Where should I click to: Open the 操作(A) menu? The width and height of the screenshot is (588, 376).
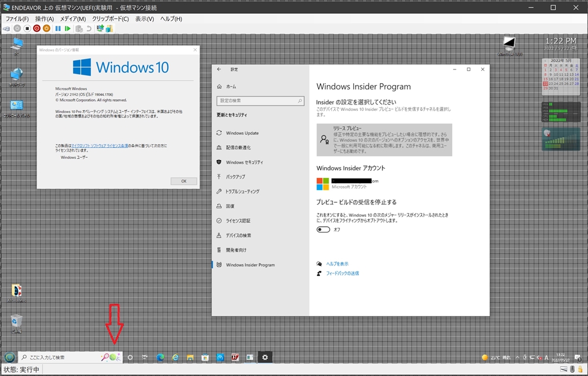tap(45, 19)
